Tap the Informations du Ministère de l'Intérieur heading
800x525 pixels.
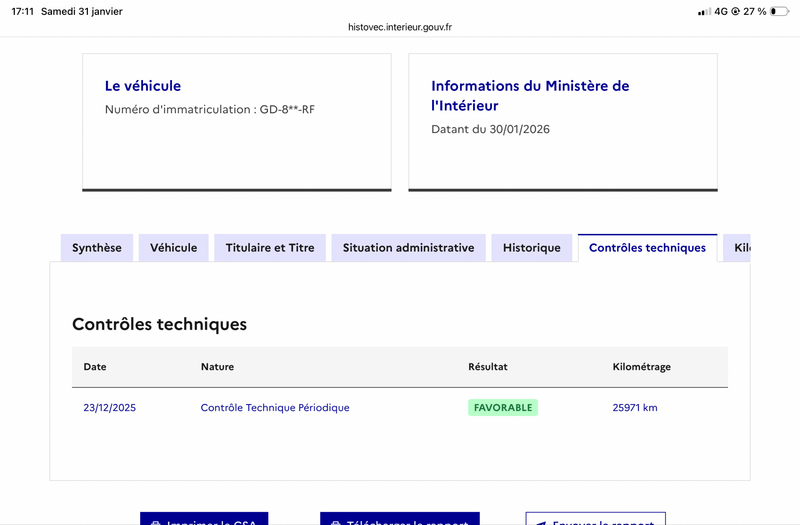[x=530, y=95]
